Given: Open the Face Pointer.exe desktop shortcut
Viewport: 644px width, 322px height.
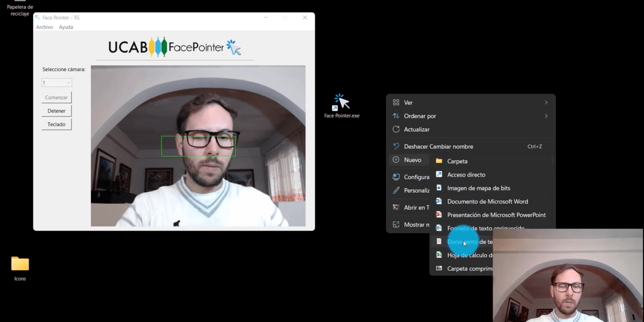Looking at the screenshot, I should click(x=342, y=103).
